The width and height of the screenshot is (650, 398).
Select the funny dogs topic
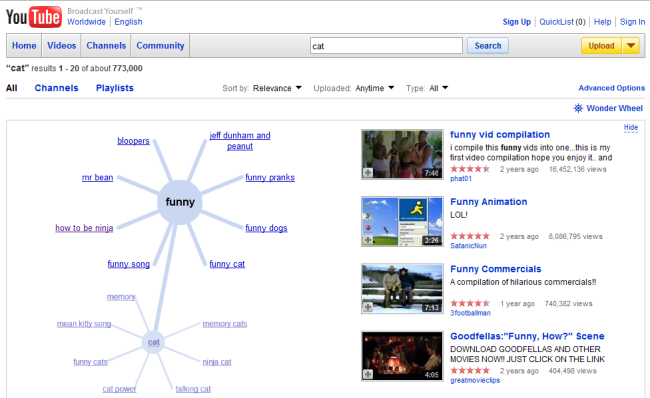(x=266, y=228)
